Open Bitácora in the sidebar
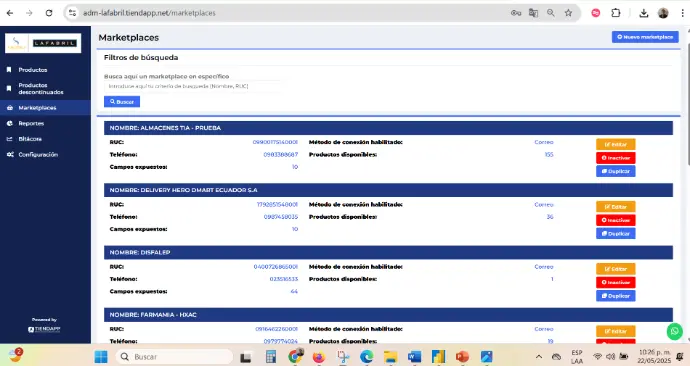 (x=30, y=139)
